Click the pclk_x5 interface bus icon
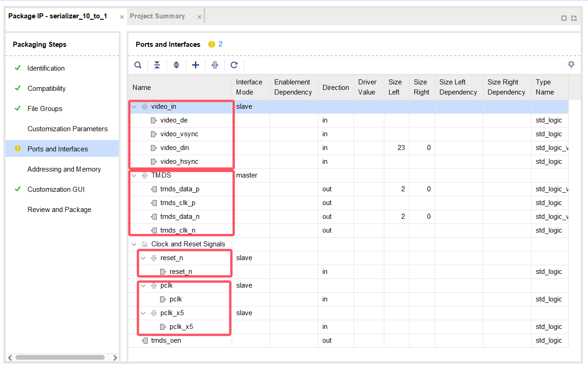This screenshot has width=588, height=367. 154,313
